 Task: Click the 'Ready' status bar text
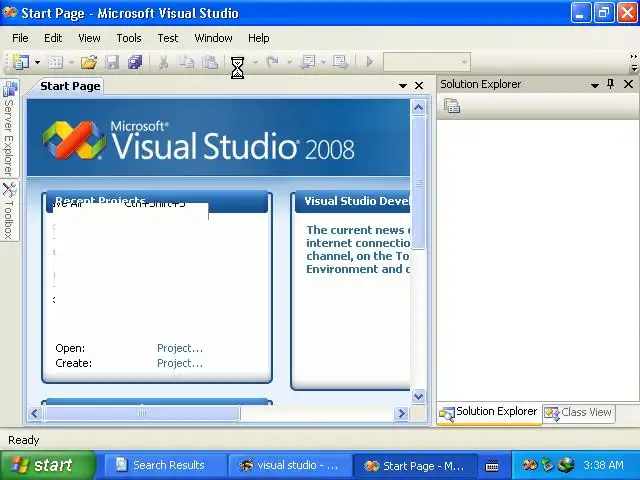click(x=24, y=440)
